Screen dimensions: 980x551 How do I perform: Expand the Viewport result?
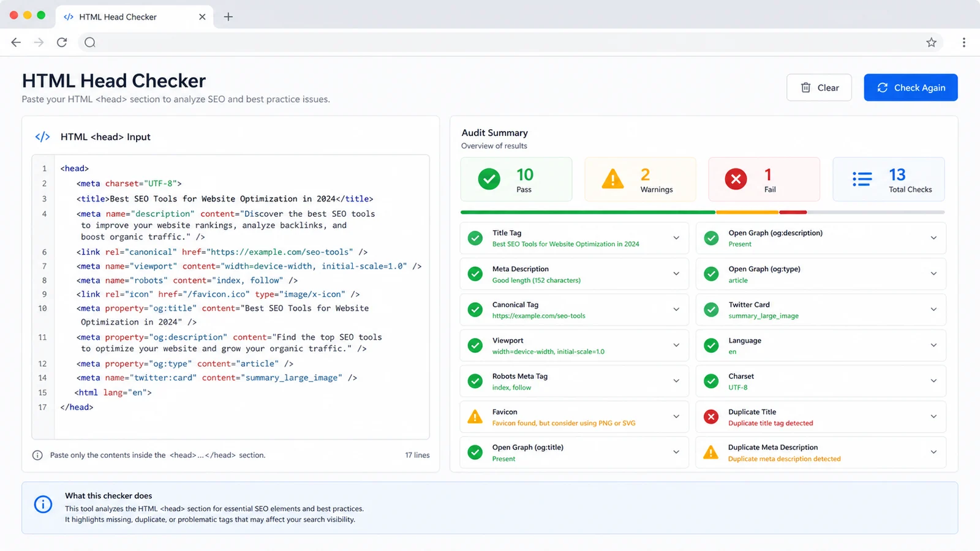[x=676, y=345]
